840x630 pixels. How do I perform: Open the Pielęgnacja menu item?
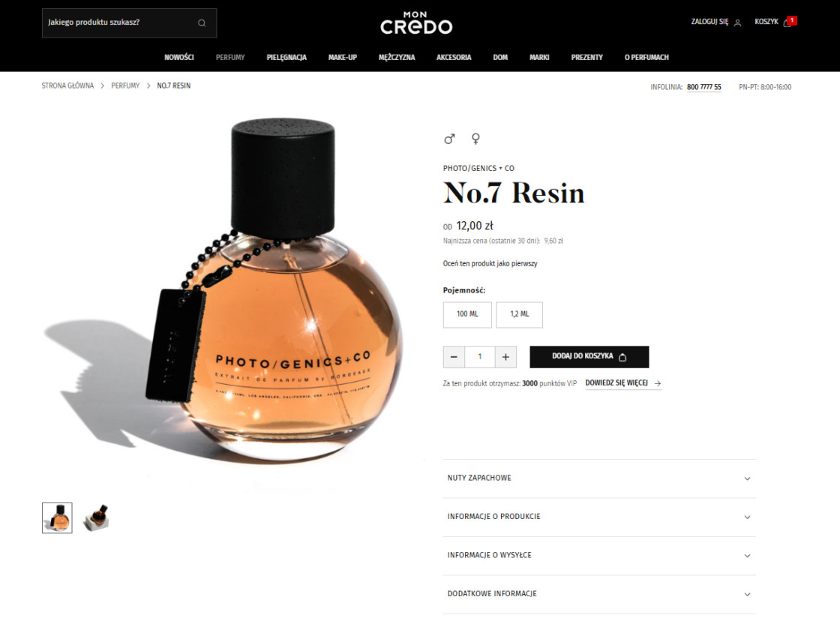click(x=286, y=57)
